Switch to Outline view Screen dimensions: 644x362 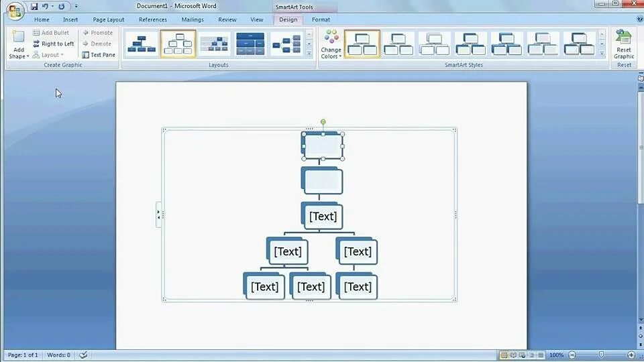pyautogui.click(x=532, y=355)
